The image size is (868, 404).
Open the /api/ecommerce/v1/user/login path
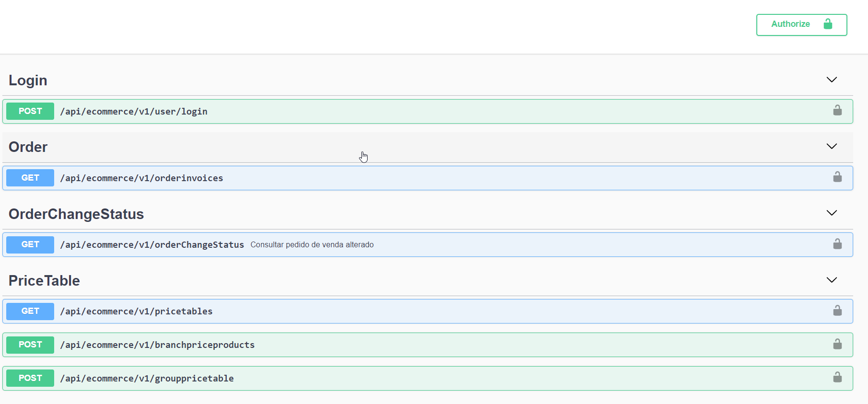click(134, 112)
